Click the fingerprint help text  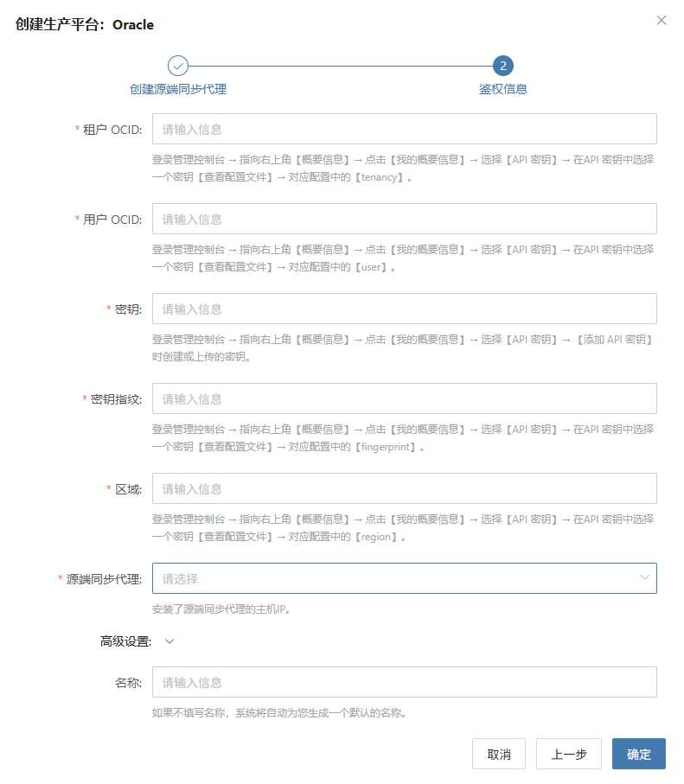(x=403, y=438)
